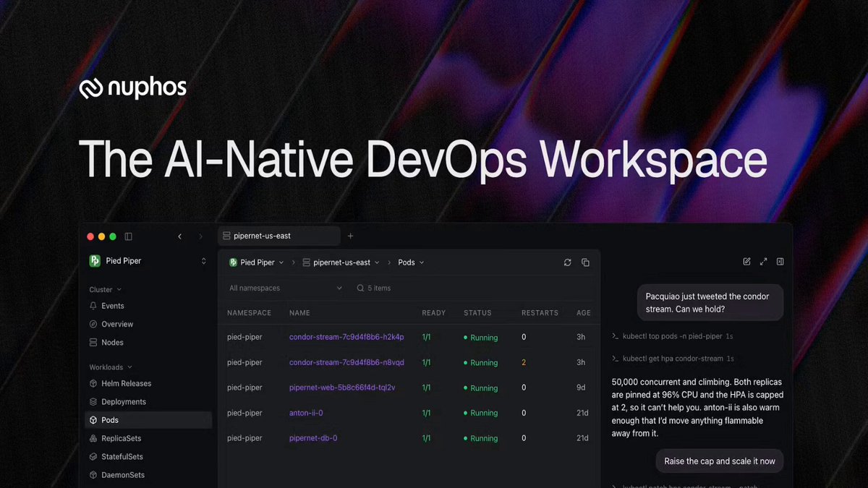Screen dimensions: 868x488
Task: Click the 50,000 concurrent response text
Action: coord(697,408)
